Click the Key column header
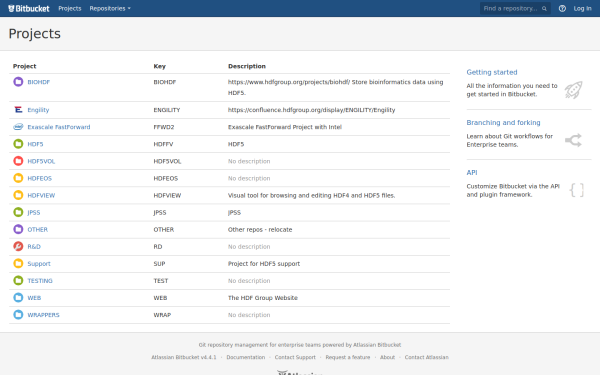600x375 pixels. tap(160, 66)
